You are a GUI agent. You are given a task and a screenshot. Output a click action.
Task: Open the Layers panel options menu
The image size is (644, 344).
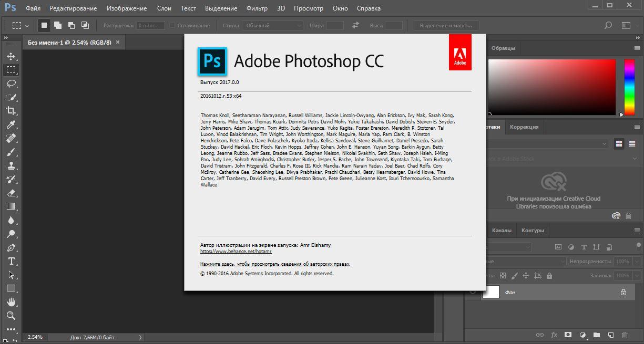tap(637, 230)
